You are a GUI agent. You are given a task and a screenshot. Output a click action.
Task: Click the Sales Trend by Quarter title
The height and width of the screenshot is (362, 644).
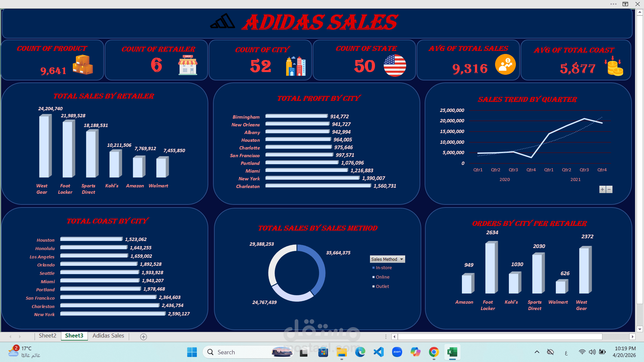[x=528, y=100]
